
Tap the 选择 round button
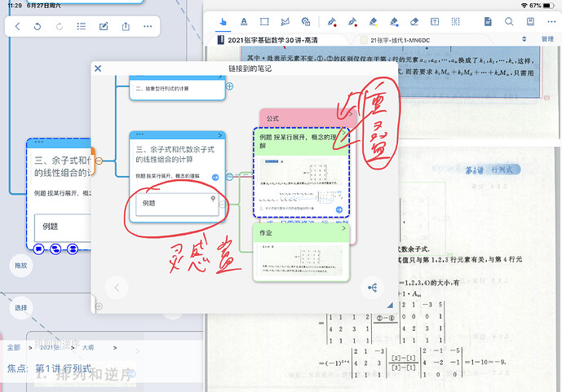click(x=20, y=307)
